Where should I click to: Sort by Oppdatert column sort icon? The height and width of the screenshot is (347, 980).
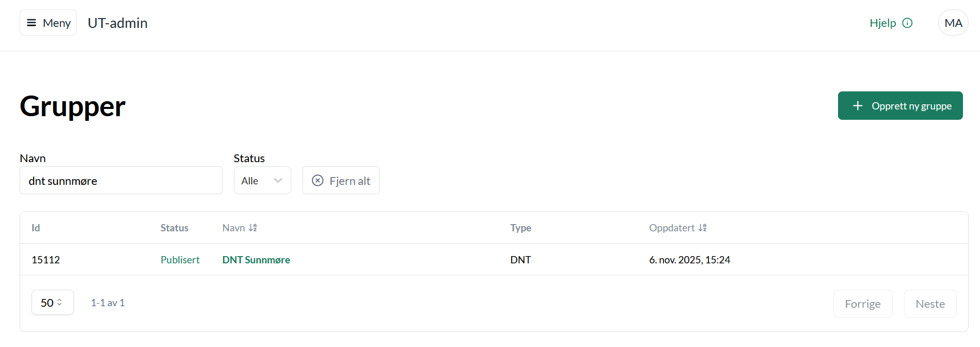coord(702,228)
